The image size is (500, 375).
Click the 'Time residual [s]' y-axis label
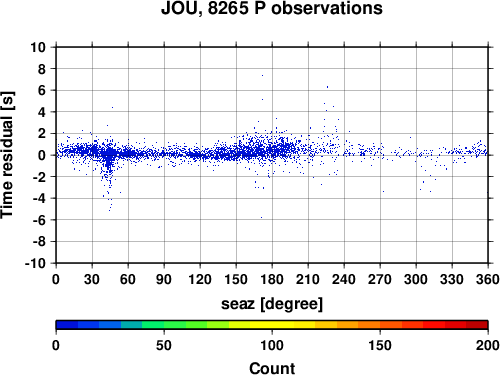(x=7, y=155)
